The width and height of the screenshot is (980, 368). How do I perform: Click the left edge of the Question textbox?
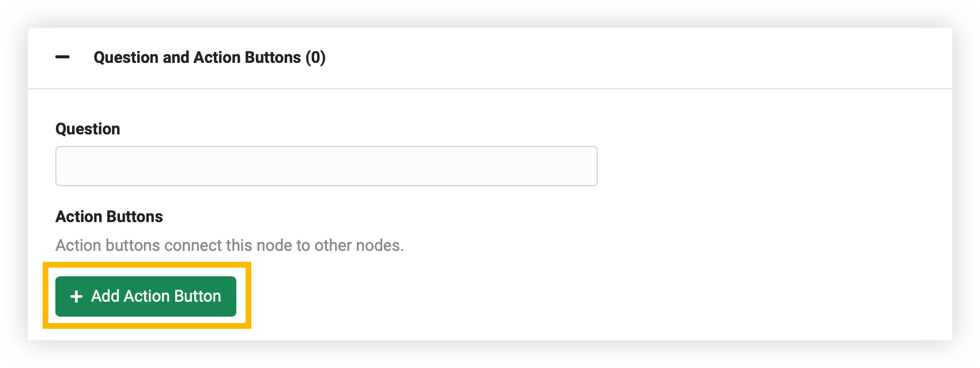[65, 166]
